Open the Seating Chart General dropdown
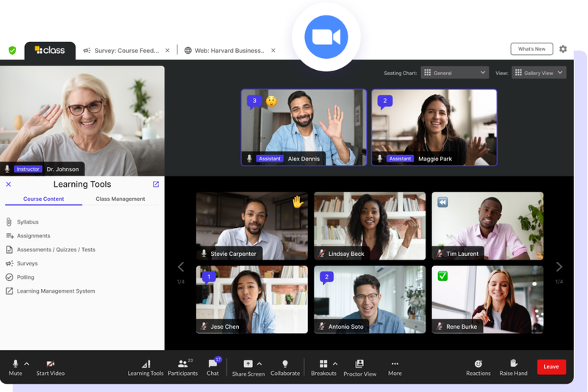588x392 pixels. coord(454,73)
